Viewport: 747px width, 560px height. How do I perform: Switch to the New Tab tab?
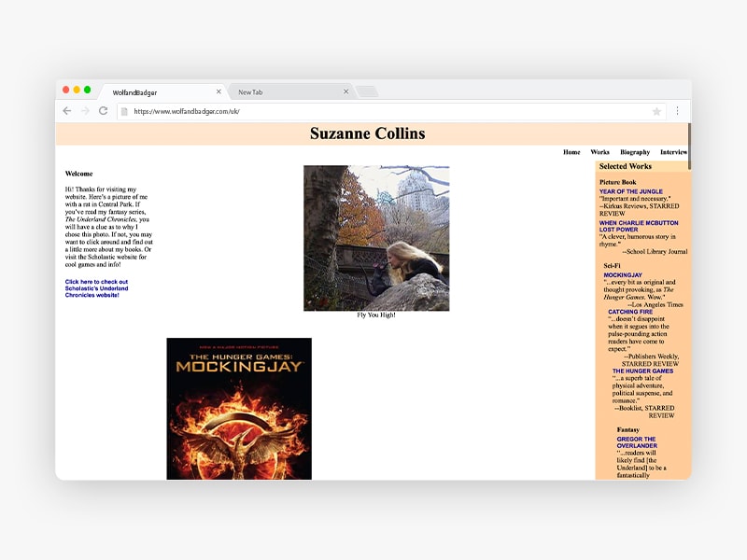(290, 91)
